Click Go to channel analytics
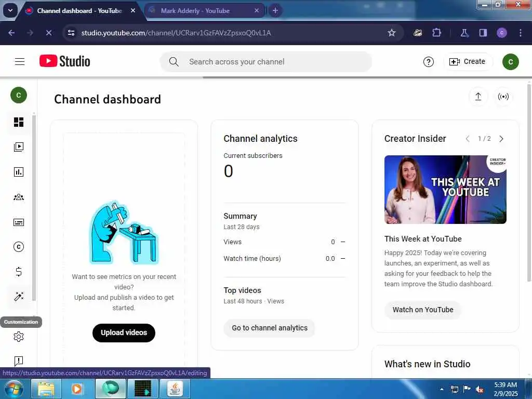The height and width of the screenshot is (399, 532). click(270, 328)
